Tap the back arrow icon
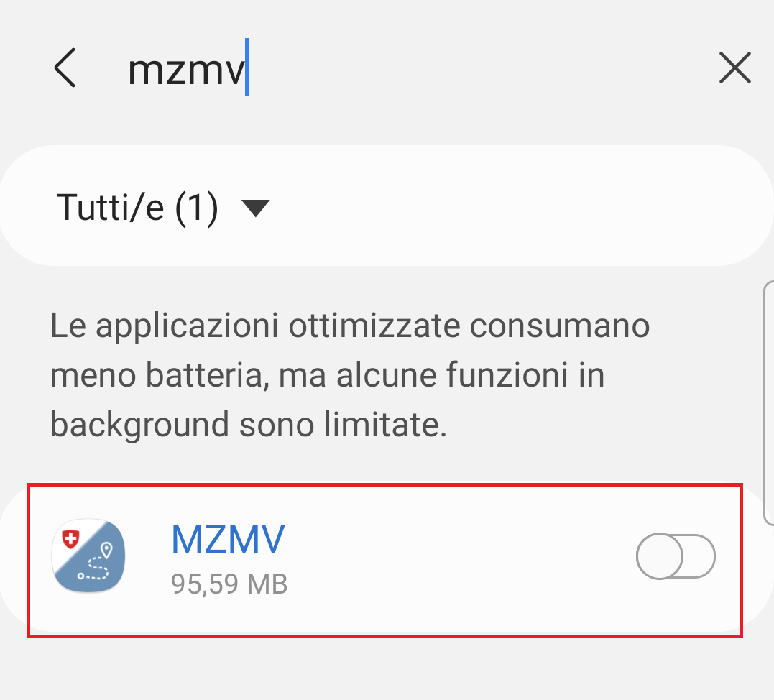The height and width of the screenshot is (700, 774). pyautogui.click(x=65, y=68)
